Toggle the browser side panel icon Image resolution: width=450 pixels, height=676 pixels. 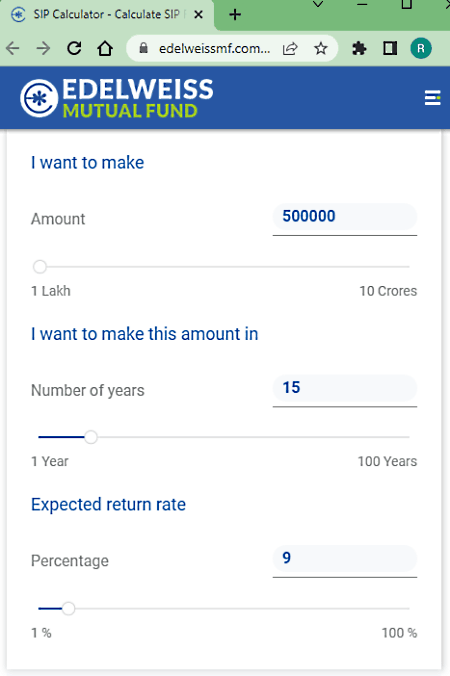(390, 48)
